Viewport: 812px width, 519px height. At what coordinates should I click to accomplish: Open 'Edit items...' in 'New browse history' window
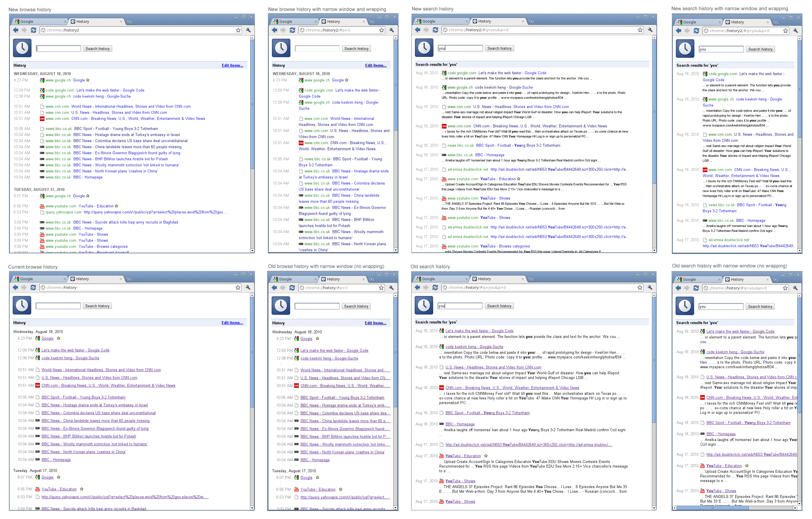(232, 65)
